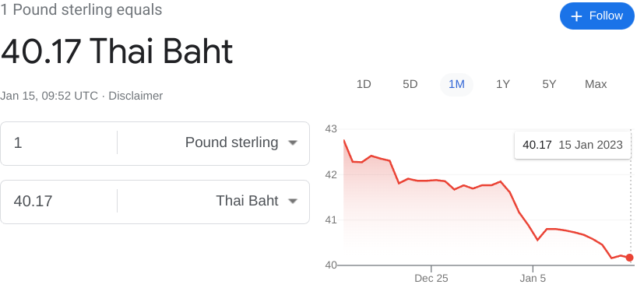Show the Max chart range
This screenshot has height=288, width=644.
click(596, 85)
